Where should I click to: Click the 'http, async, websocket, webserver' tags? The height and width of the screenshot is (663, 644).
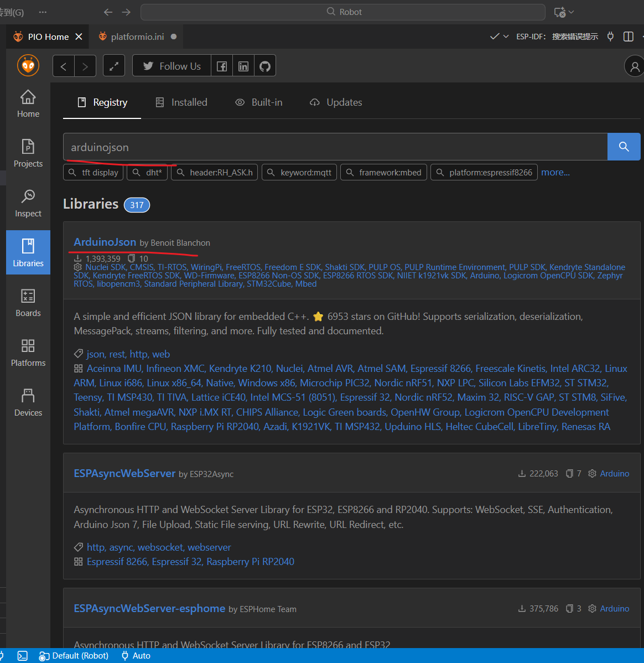[x=159, y=547]
